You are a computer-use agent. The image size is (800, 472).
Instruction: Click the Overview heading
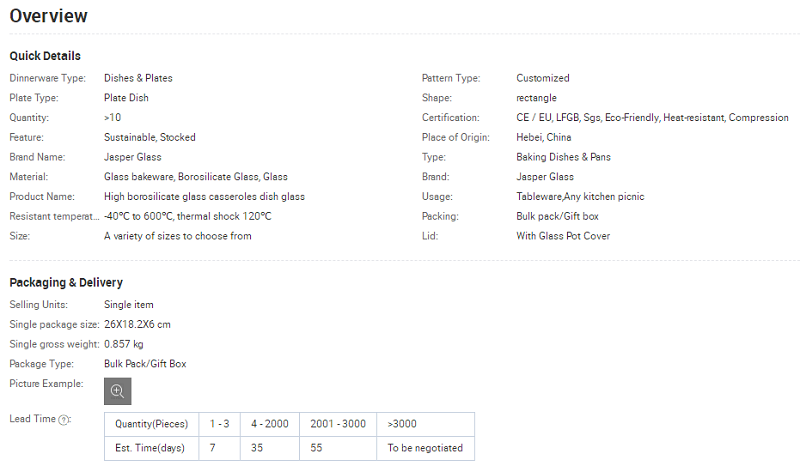coord(48,16)
